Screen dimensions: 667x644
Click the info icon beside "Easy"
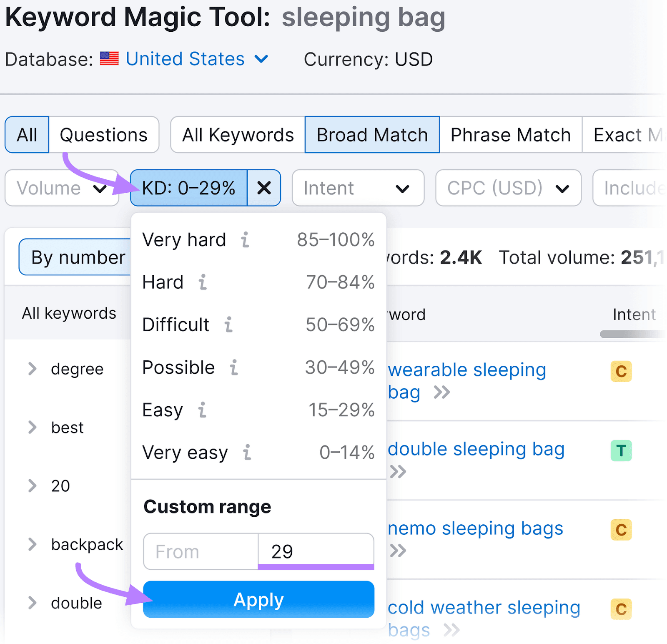(x=203, y=410)
